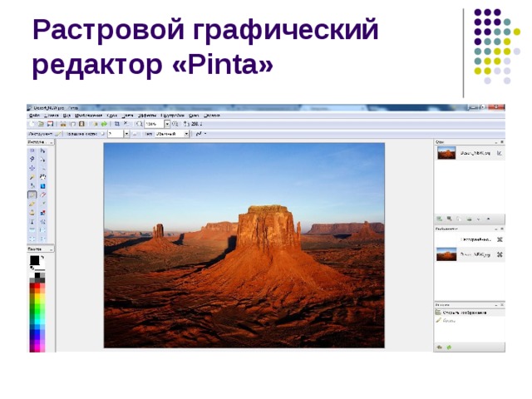Screen dimensions: 532x399
Task: Select the Rectangle Select tool
Action: [x=32, y=150]
